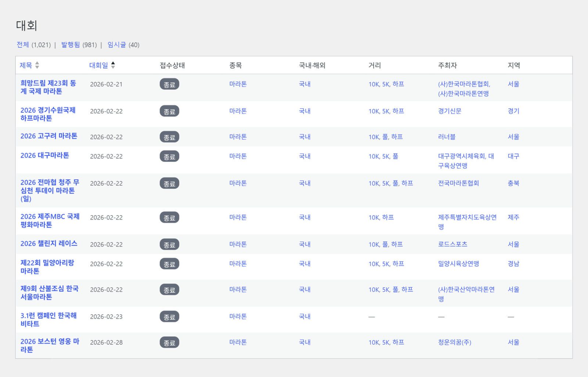Image resolution: width=588 pixels, height=377 pixels.
Task: Click region 대구
Action: pos(513,156)
